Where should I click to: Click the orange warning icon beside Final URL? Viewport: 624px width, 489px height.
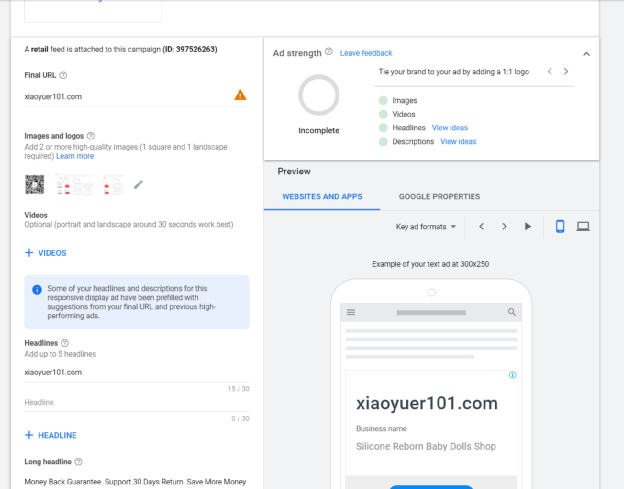[x=240, y=95]
